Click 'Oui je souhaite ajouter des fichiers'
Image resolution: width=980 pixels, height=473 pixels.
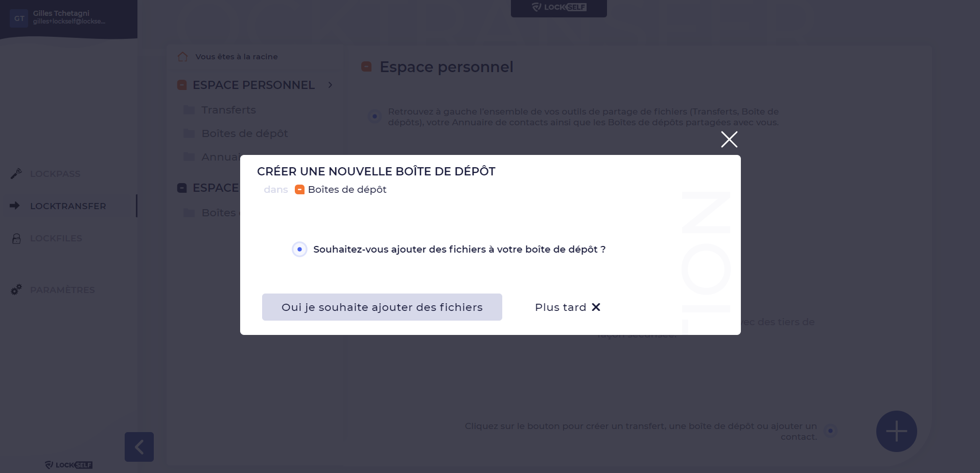click(x=382, y=307)
